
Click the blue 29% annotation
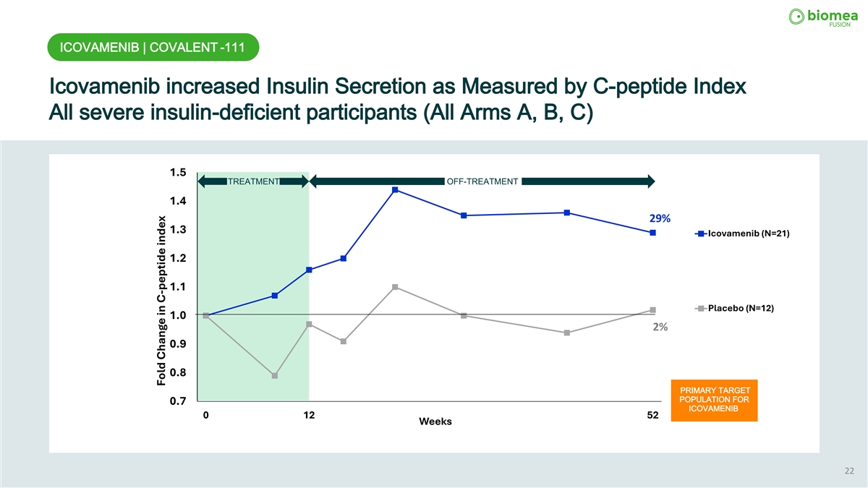(x=660, y=218)
